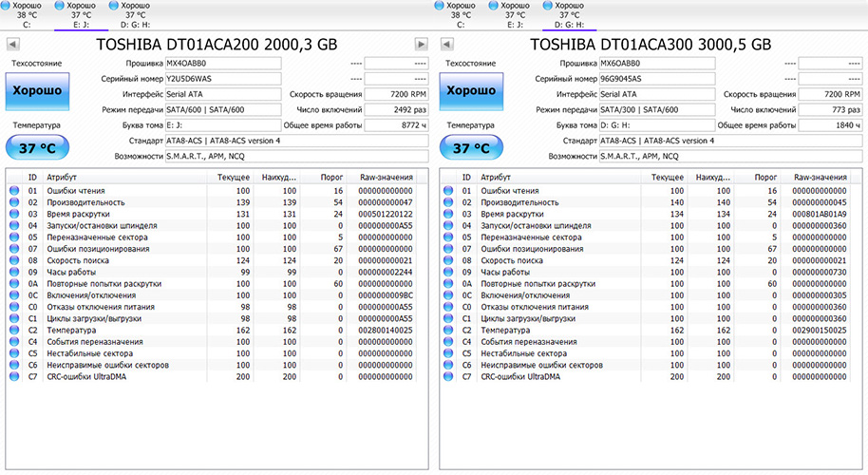
Task: Select the D: G: H: disk tab in left window
Action: coord(135,15)
